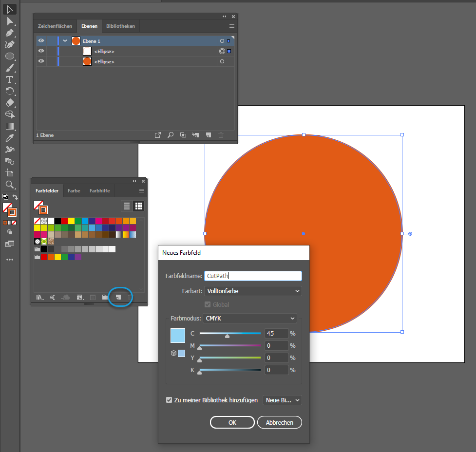Click Locate Object magnifier in Ebenen panel

171,135
